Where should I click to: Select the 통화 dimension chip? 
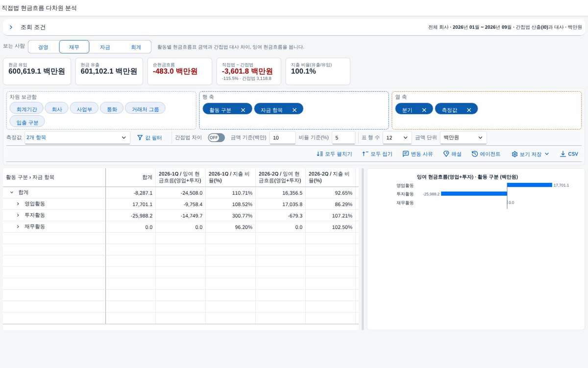click(112, 109)
